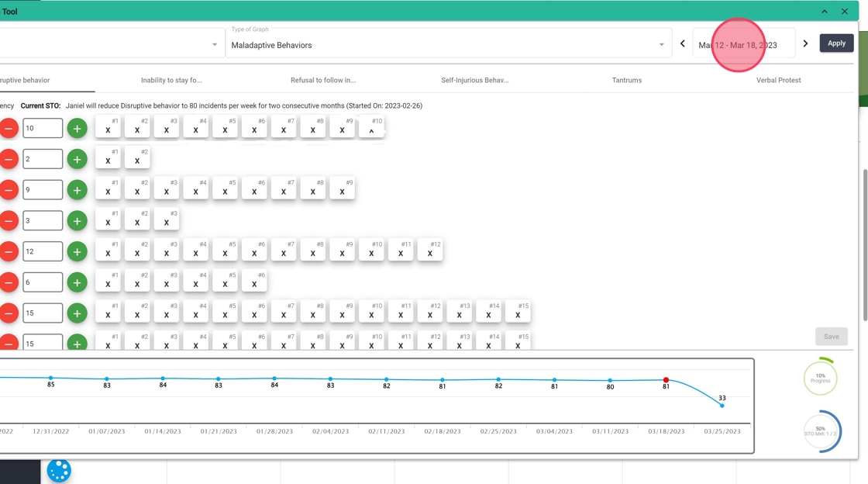Toggle the #3 X box in the row with 3

click(x=167, y=220)
